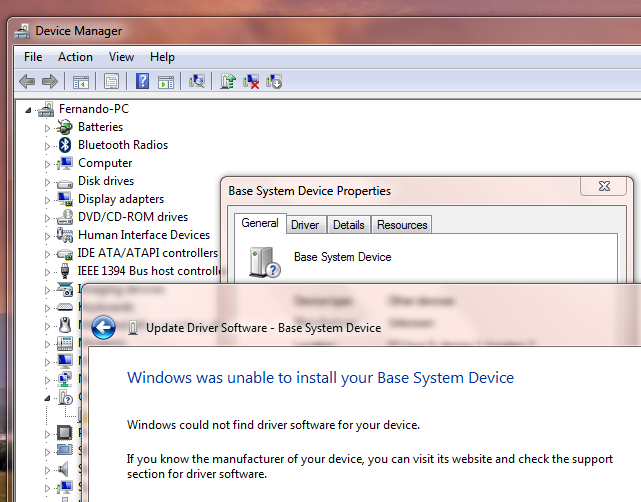641x502 pixels.
Task: Toggle the action pane toolbar icon
Action: coord(166,82)
